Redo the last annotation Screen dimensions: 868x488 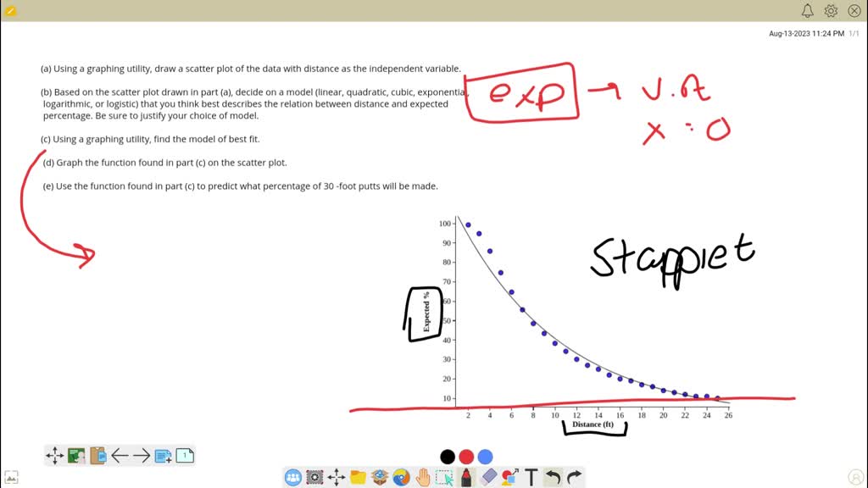pyautogui.click(x=574, y=477)
